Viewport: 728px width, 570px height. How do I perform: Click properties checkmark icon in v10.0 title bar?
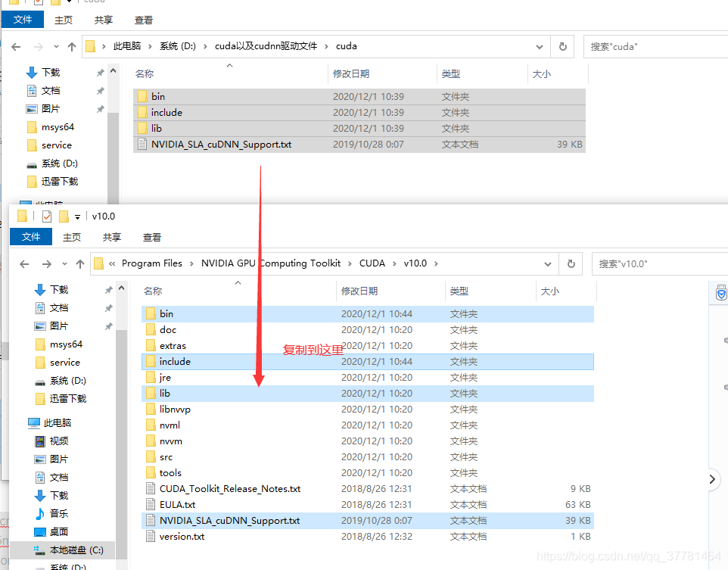[47, 216]
